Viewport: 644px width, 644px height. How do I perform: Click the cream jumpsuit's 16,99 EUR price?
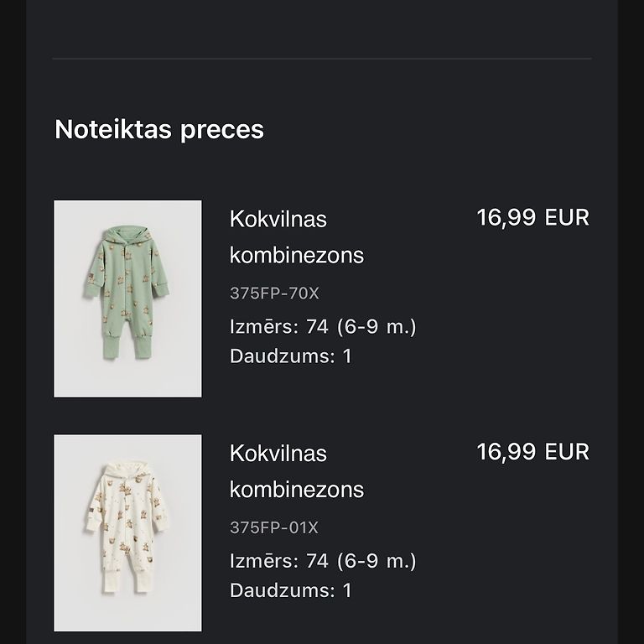click(532, 452)
